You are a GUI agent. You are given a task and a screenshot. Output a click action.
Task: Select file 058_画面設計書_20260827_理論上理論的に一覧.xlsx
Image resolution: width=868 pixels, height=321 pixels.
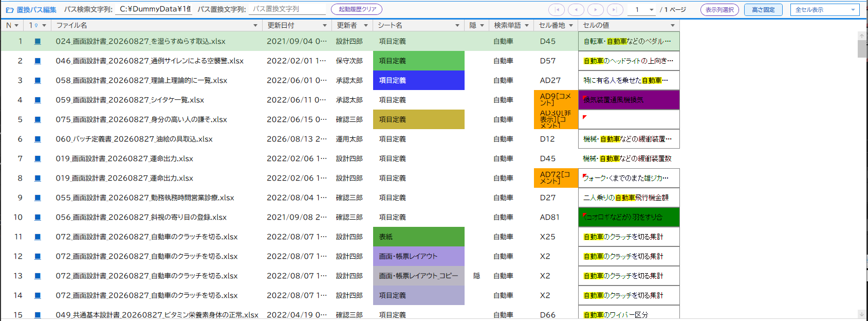click(x=141, y=80)
